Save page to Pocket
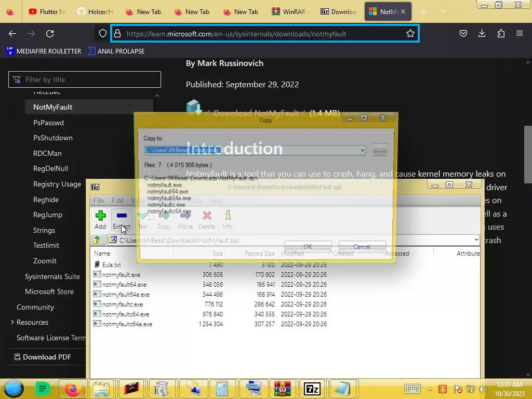The width and height of the screenshot is (532, 399). 463,33
